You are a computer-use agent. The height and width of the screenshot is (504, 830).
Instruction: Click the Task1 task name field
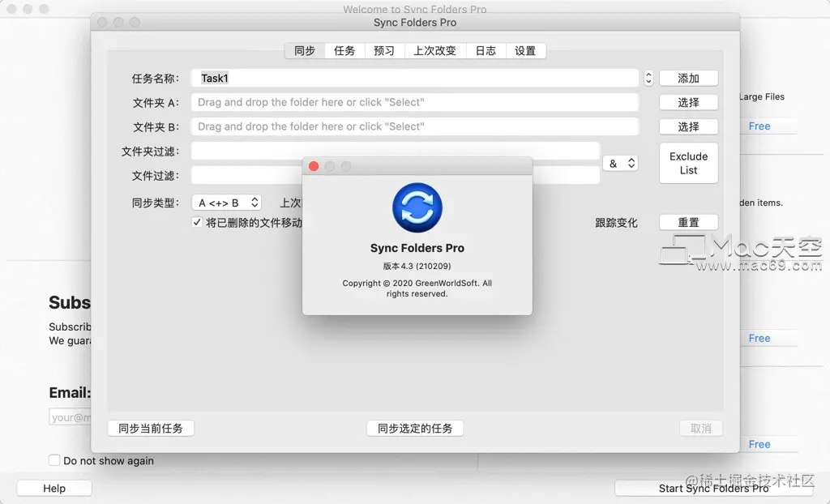point(414,79)
